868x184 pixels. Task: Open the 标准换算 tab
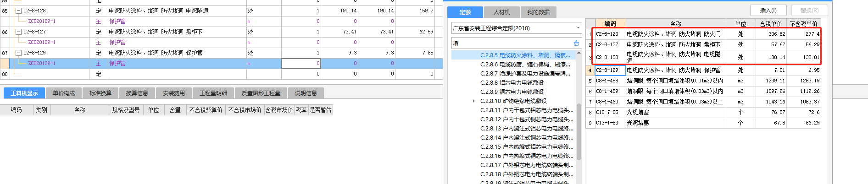tap(100, 93)
